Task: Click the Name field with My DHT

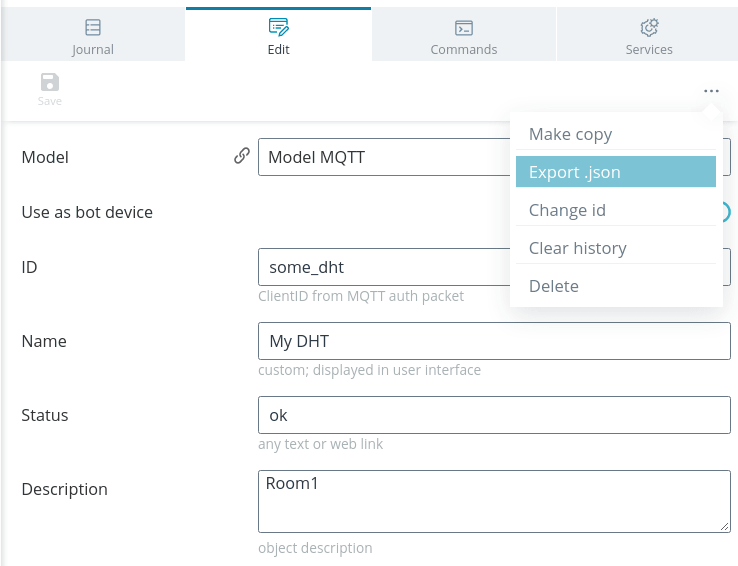Action: click(x=494, y=341)
